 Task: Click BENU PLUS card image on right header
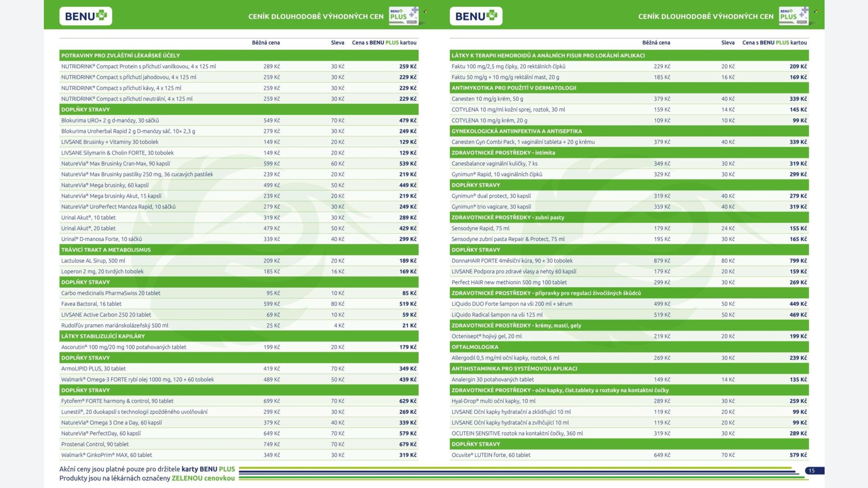794,16
